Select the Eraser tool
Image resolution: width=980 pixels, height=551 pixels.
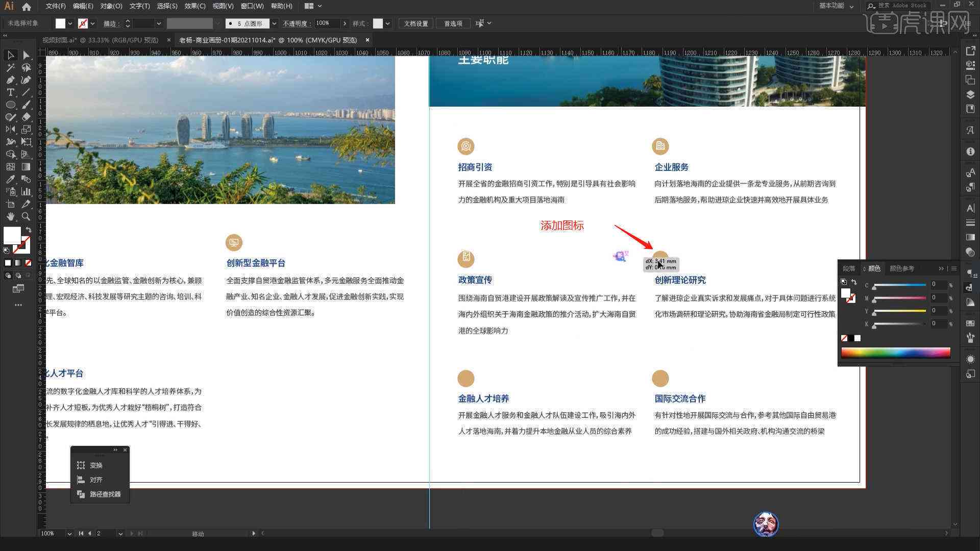click(26, 117)
